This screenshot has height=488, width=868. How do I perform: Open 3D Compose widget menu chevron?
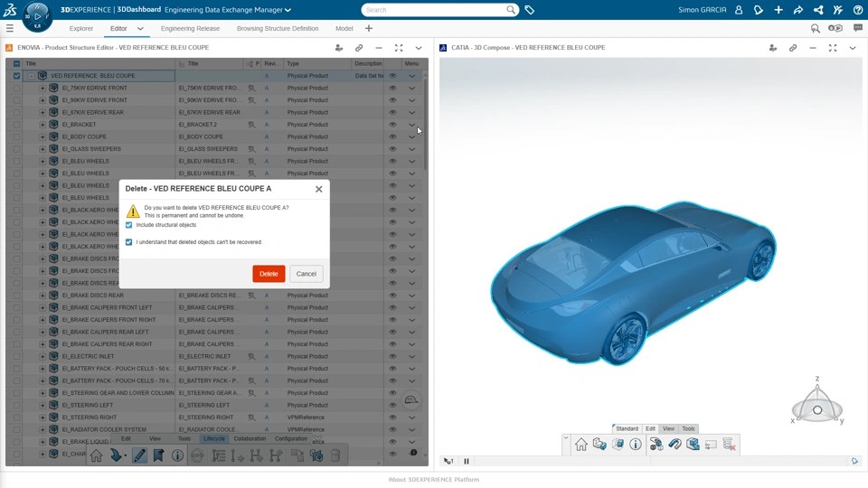pos(853,48)
